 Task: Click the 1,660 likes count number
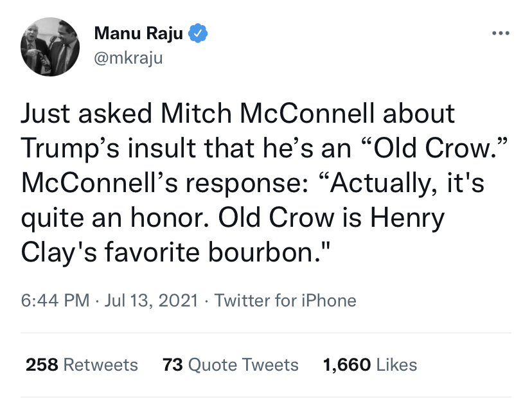(x=347, y=365)
